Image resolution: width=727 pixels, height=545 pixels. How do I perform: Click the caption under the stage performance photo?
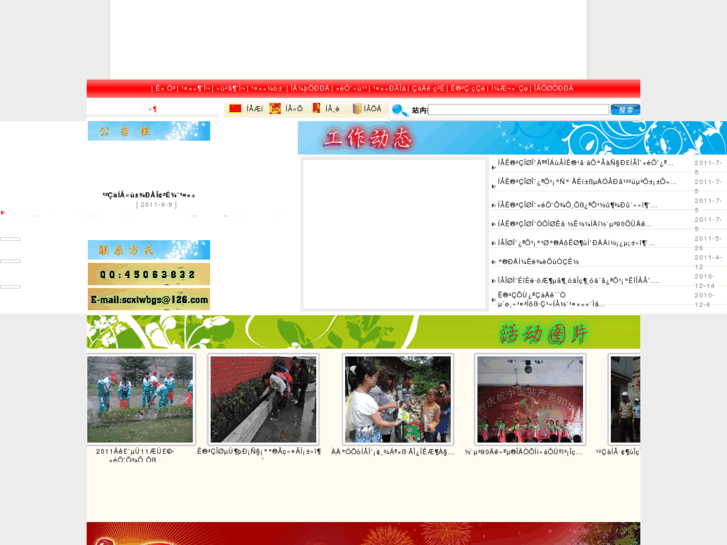tap(523, 451)
